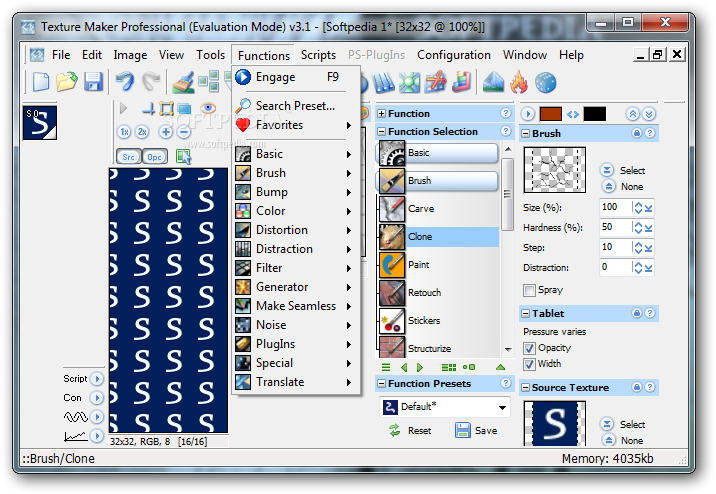Collapse the Source Texture panel

coord(526,388)
